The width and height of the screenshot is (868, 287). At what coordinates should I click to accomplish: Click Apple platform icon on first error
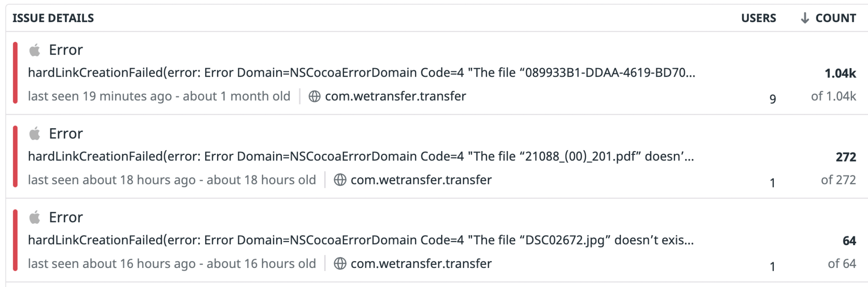click(x=35, y=50)
